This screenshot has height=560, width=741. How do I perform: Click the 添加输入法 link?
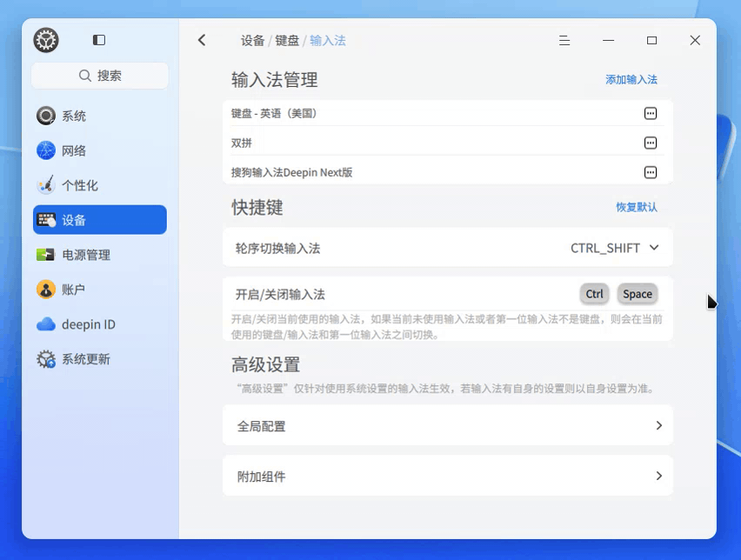point(631,79)
